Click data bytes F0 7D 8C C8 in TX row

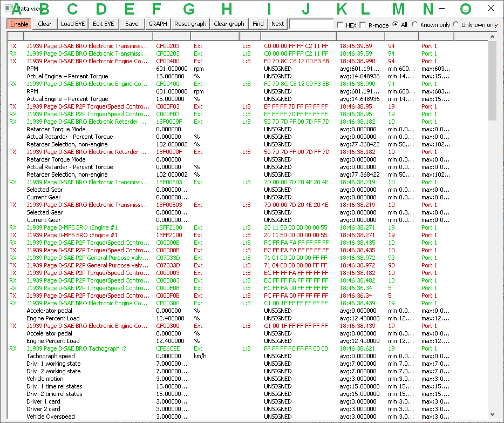click(296, 61)
